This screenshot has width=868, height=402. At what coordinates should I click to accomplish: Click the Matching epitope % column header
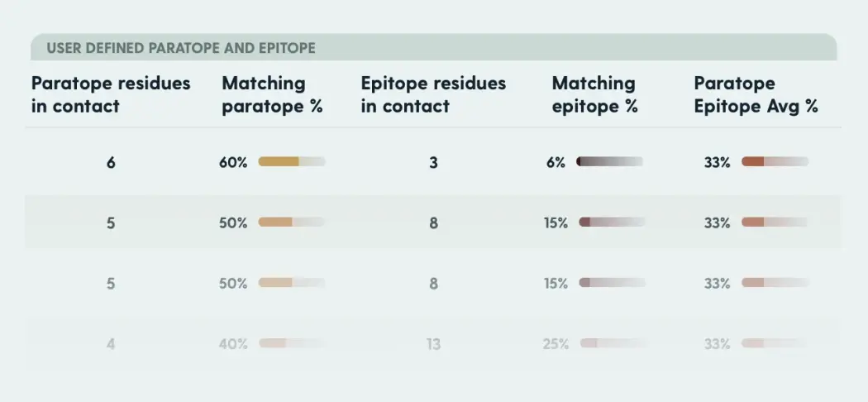594,94
